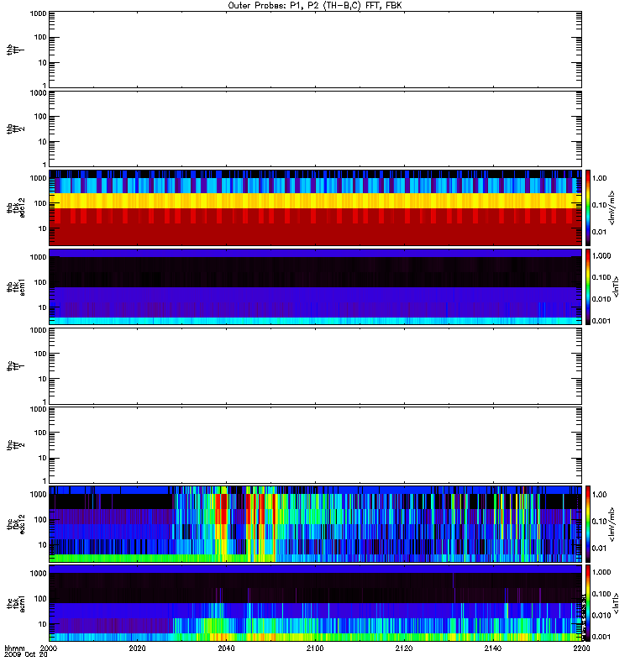Click the 'thb fff 2' y-axis label
This screenshot has width=630, height=672.
pyautogui.click(x=15, y=129)
